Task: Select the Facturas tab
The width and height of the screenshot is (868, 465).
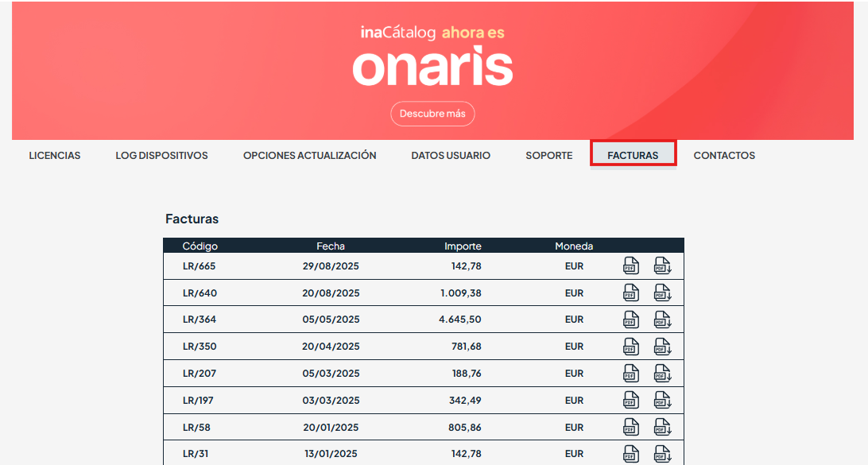Action: [x=634, y=154]
